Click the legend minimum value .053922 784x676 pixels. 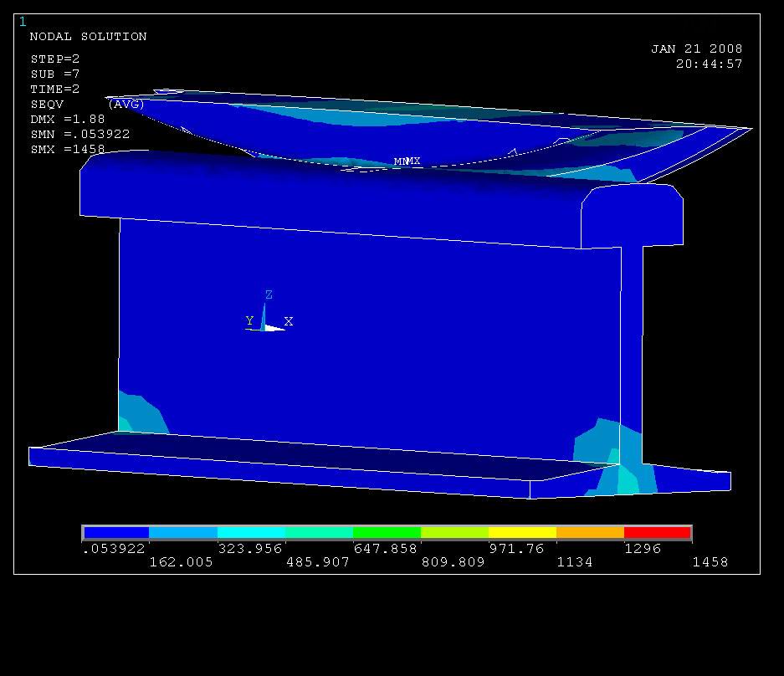pos(114,549)
